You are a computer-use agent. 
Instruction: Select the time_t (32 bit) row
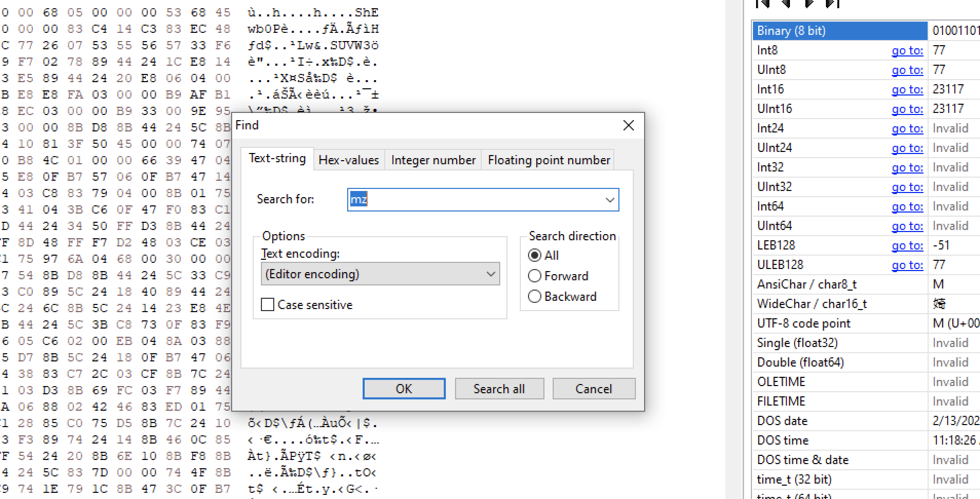point(866,479)
